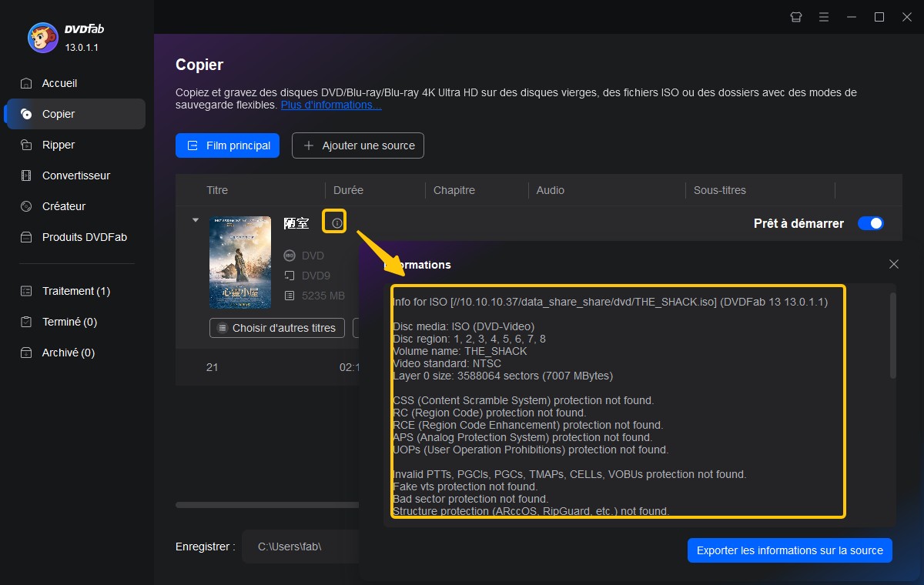Close the Informations panel

894,264
